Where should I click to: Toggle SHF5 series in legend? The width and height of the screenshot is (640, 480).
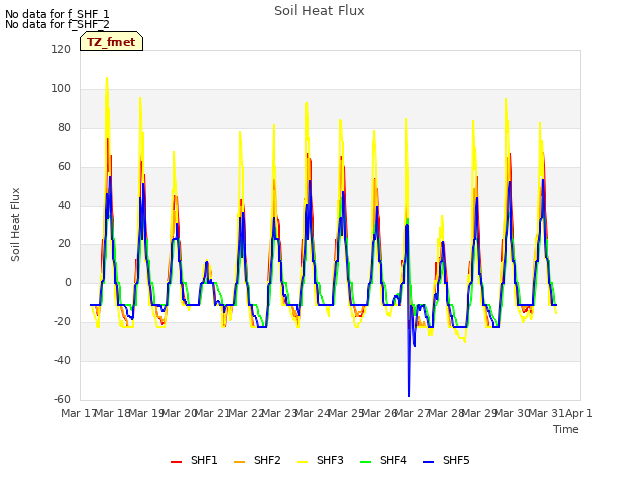pyautogui.click(x=446, y=460)
